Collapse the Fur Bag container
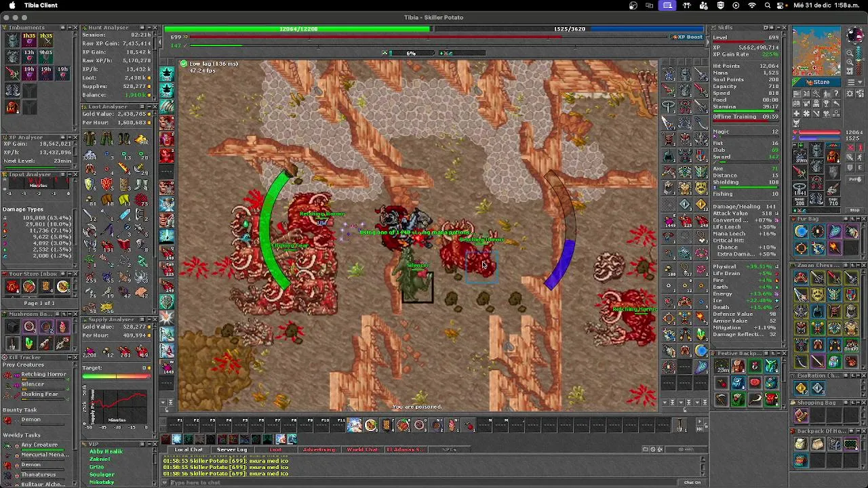Image resolution: width=868 pixels, height=488 pixels. point(857,219)
